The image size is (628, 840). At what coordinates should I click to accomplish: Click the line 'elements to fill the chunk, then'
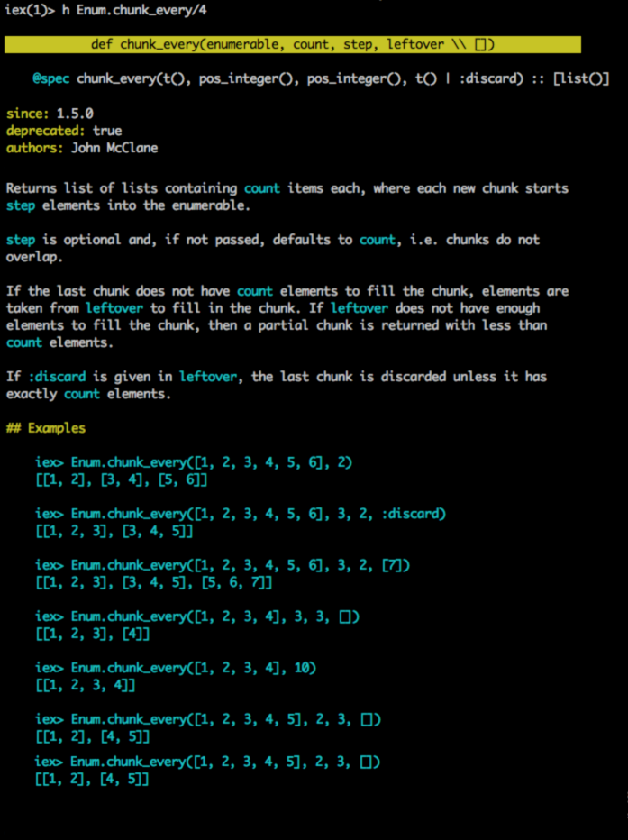(277, 325)
